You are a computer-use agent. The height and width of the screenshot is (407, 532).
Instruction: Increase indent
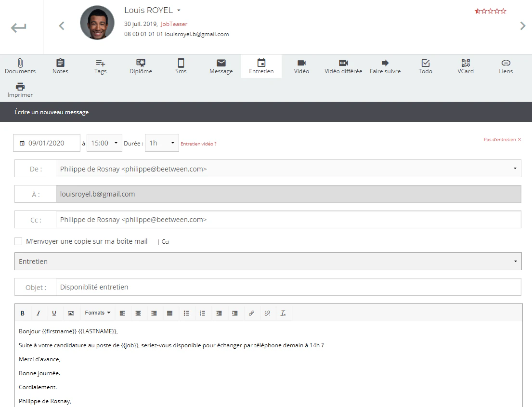(x=235, y=313)
